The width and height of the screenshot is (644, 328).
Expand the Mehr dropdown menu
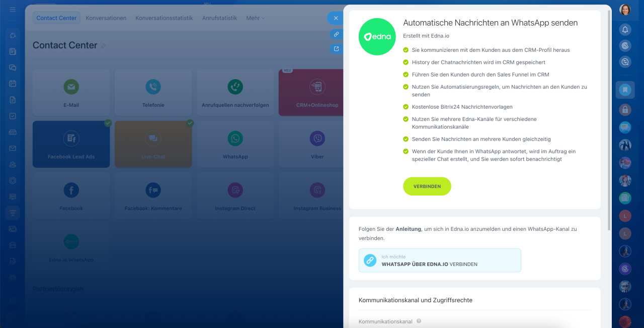point(255,18)
